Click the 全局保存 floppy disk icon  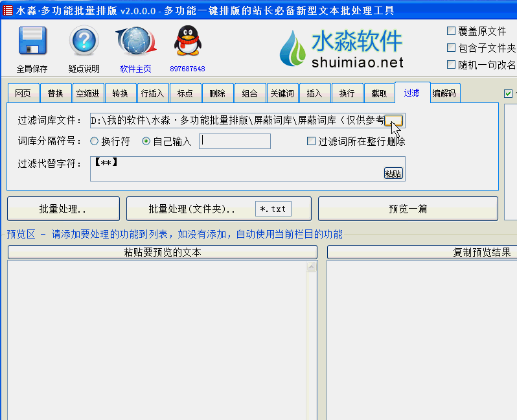point(32,41)
